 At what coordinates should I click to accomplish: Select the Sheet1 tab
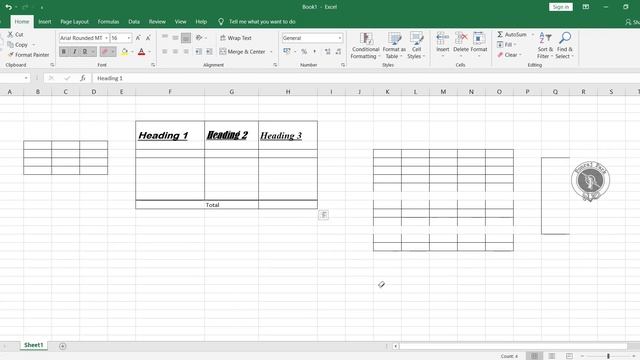tap(33, 345)
